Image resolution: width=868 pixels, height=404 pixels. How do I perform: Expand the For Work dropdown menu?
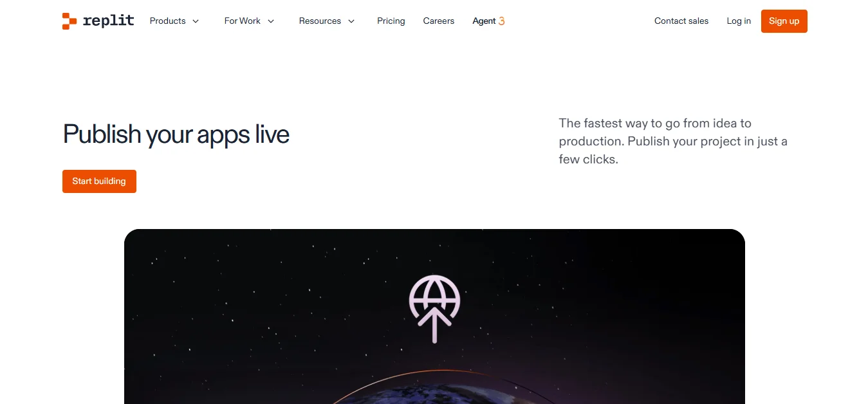click(x=250, y=21)
